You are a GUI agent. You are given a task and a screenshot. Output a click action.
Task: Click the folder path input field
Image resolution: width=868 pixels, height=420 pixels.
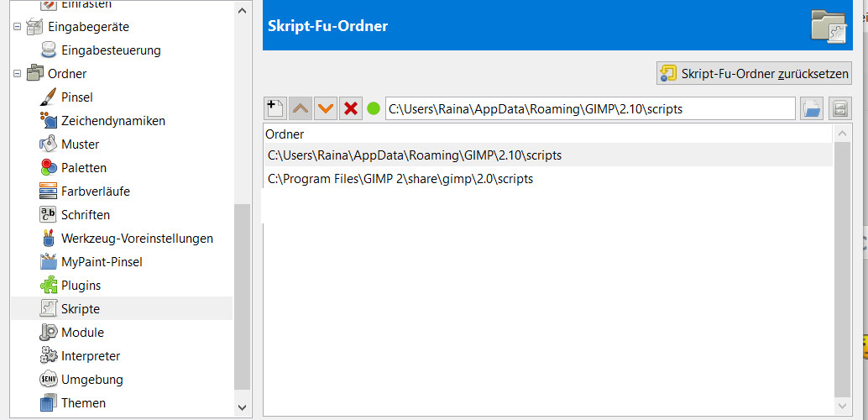[590, 108]
